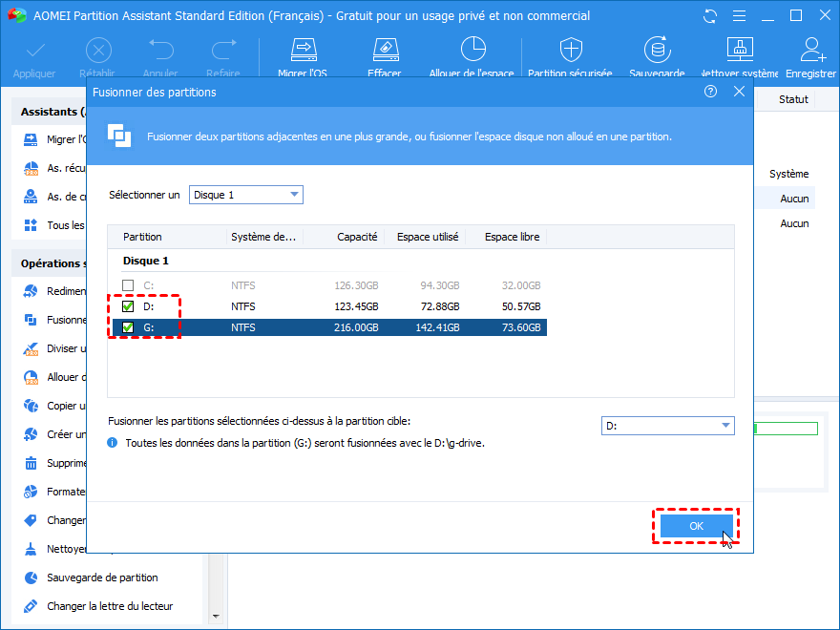840x630 pixels.
Task: Select Créer une partition in sidebar
Action: [x=54, y=434]
